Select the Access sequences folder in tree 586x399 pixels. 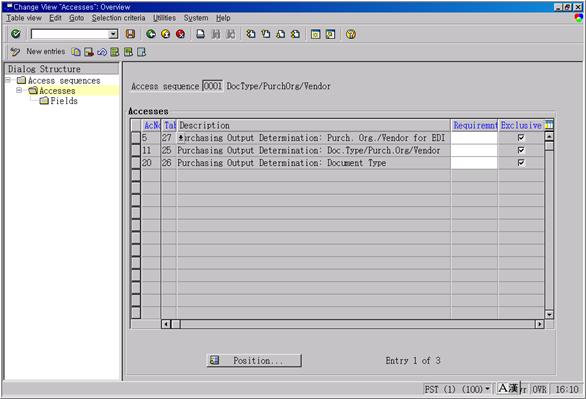[59, 80]
